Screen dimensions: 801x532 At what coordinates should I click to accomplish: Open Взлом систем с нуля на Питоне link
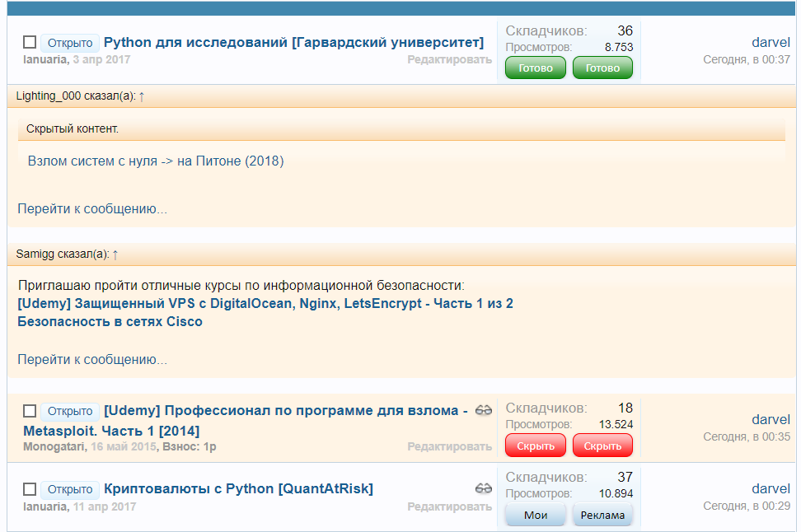point(156,161)
